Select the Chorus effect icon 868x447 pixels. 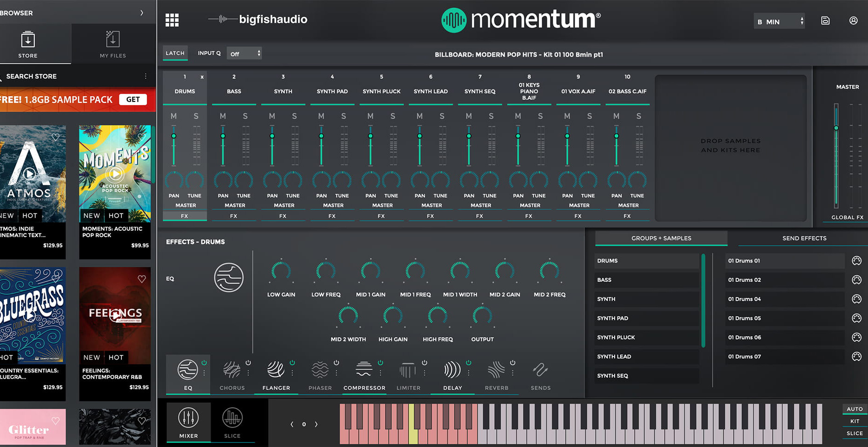(232, 370)
